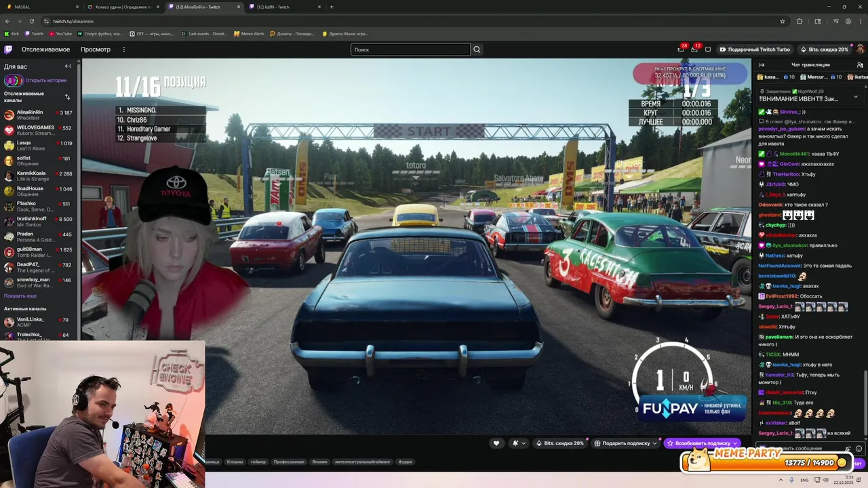Open Отслеживаемое nav item
Viewport: 868px width, 488px height.
pyautogui.click(x=45, y=49)
